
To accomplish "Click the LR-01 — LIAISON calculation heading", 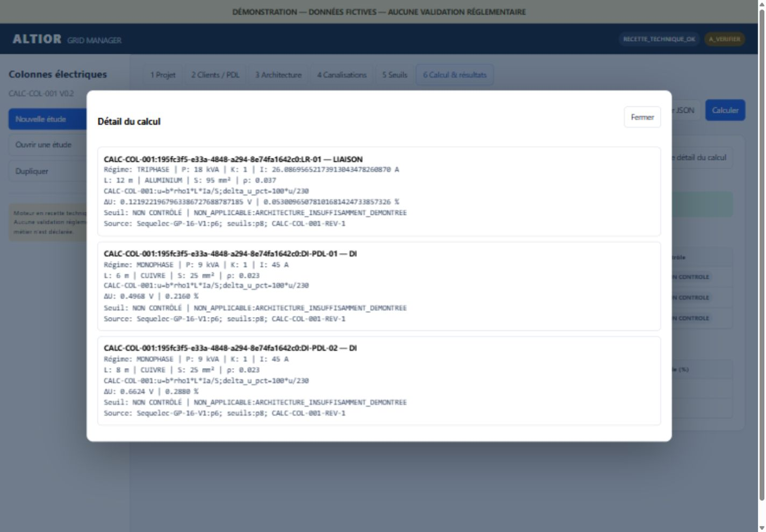I will coord(233,159).
